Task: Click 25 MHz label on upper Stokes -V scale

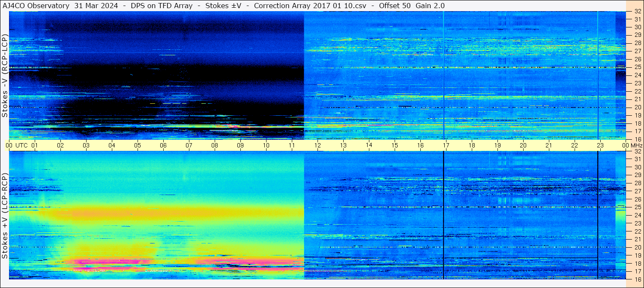Action: coord(637,67)
